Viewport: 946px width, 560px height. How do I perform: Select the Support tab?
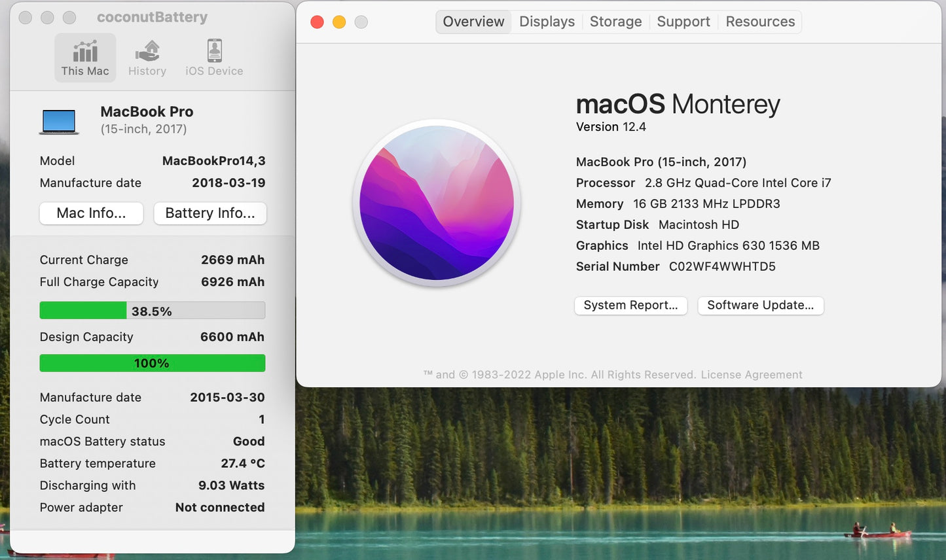683,21
